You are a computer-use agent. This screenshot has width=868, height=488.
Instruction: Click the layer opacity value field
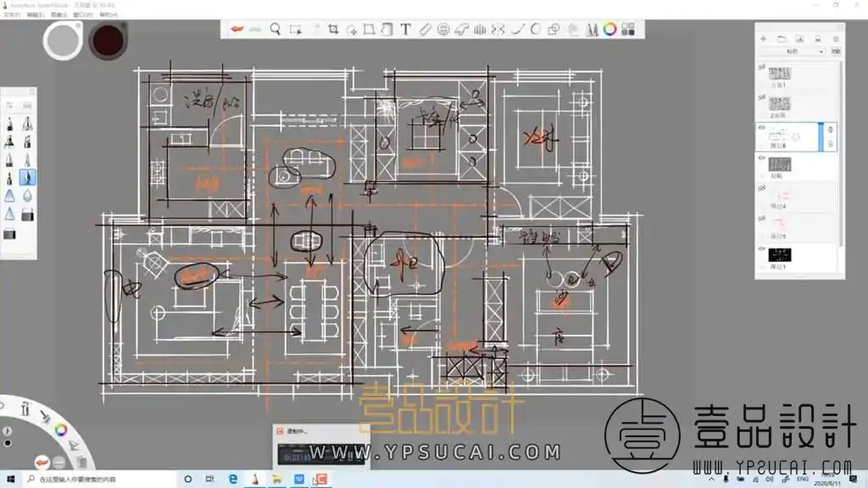coord(836,52)
